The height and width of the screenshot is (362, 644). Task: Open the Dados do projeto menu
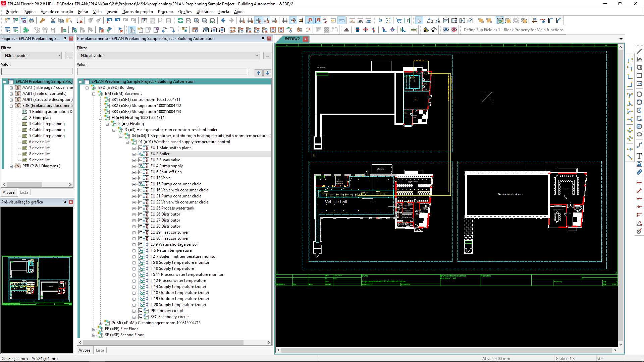(138, 12)
